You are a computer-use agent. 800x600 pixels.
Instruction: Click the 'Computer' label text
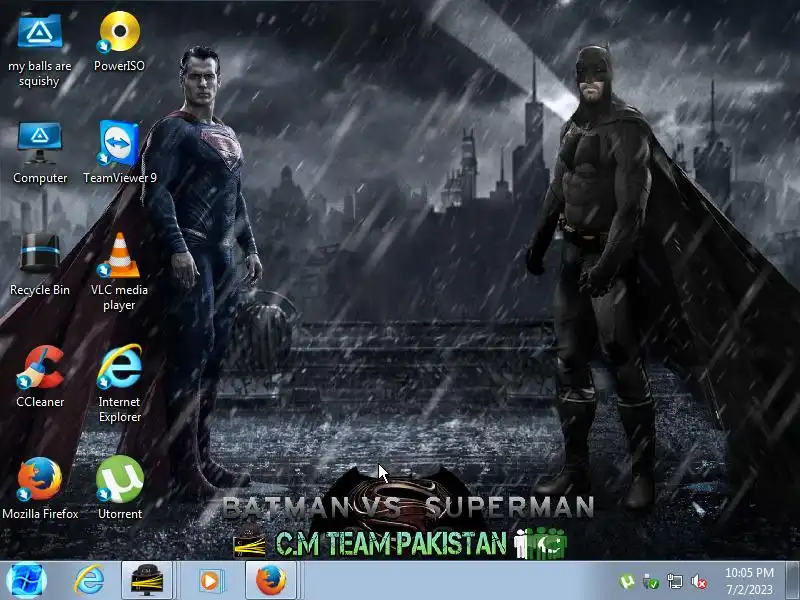[40, 178]
